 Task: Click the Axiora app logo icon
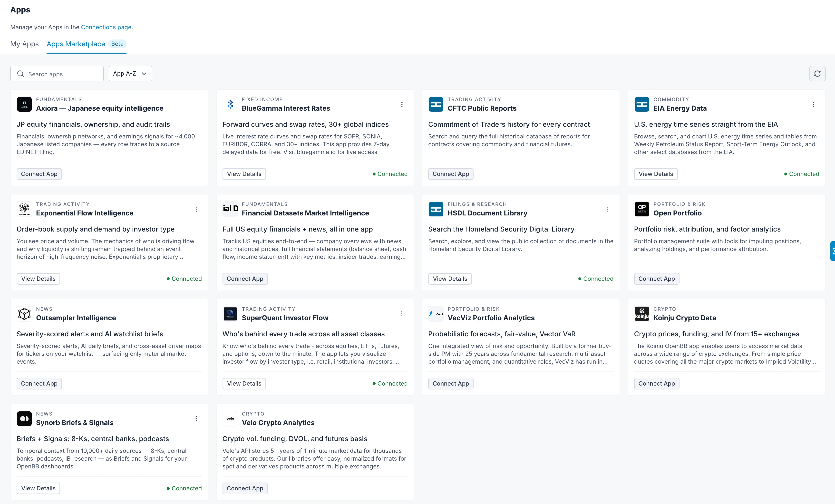(24, 104)
